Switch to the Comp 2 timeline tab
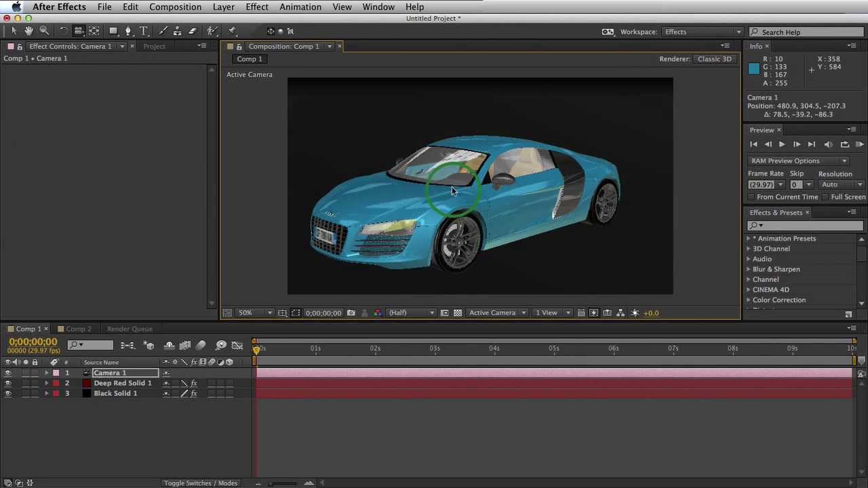The image size is (868, 488). (78, 329)
